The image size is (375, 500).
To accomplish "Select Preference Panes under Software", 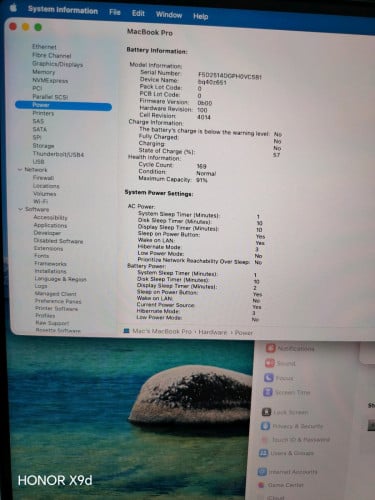I will (x=58, y=301).
